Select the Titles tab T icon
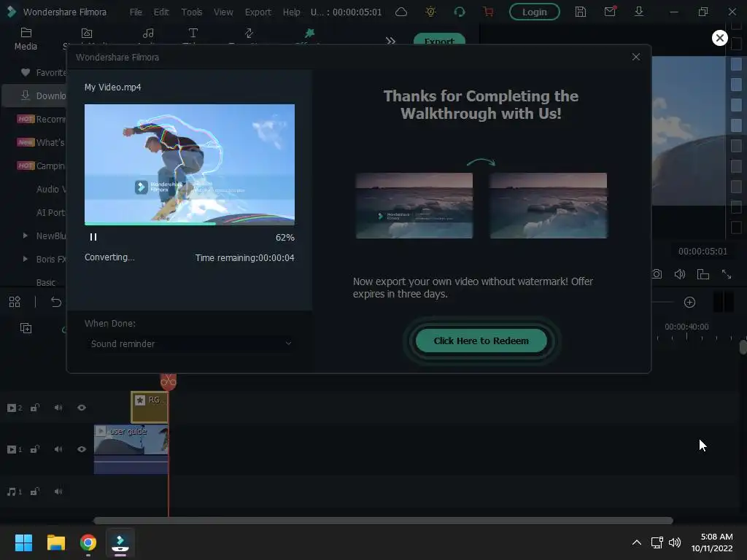The width and height of the screenshot is (747, 560). [193, 34]
